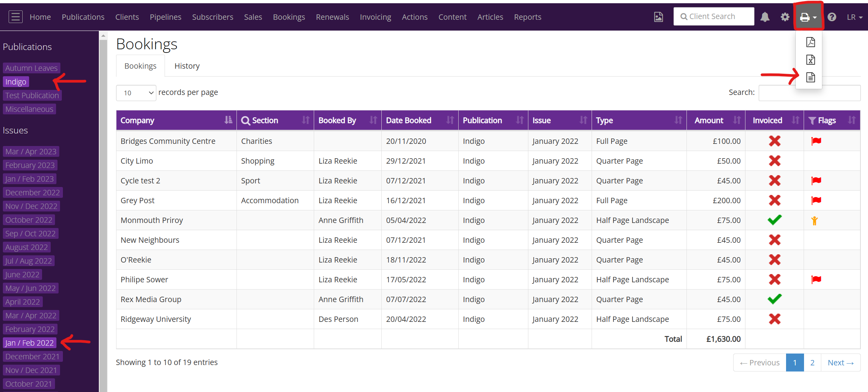Open the Bookings menu in navbar
Image resolution: width=868 pixels, height=392 pixels.
[x=289, y=17]
